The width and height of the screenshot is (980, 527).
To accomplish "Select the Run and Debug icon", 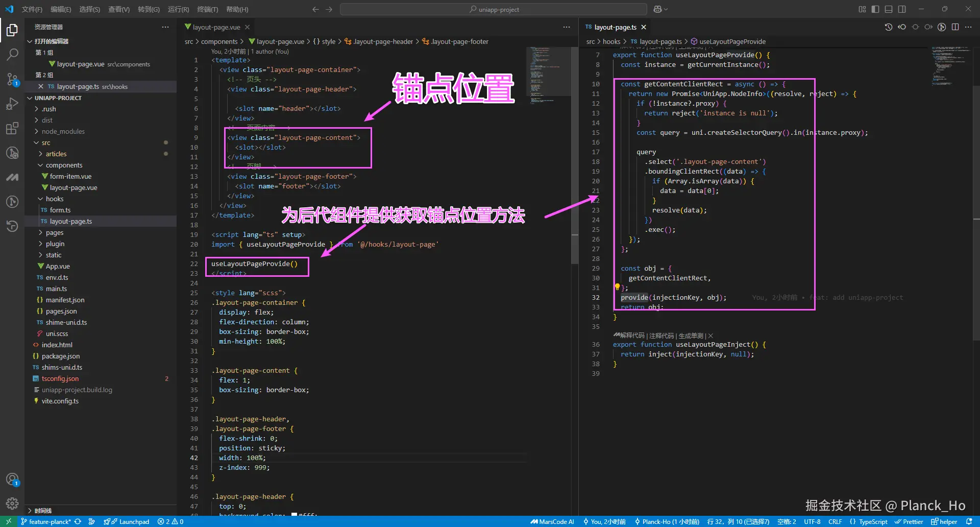I will click(x=12, y=104).
